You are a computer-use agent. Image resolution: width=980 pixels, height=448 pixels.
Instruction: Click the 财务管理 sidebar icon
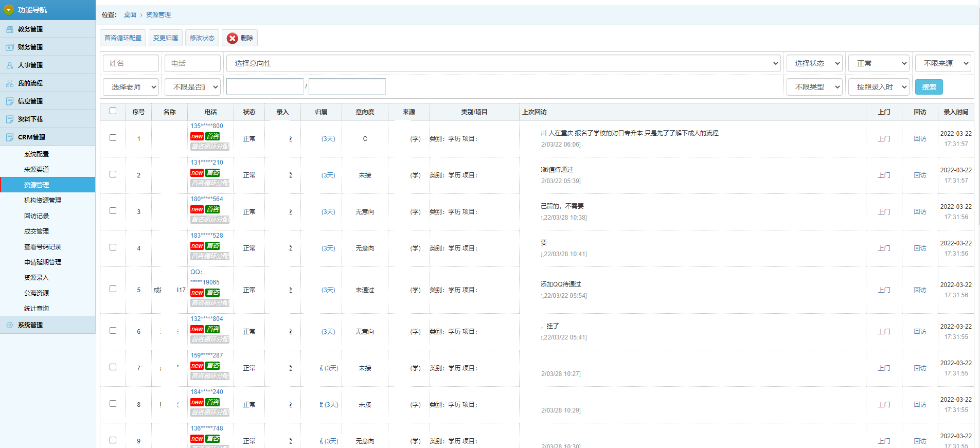(10, 47)
